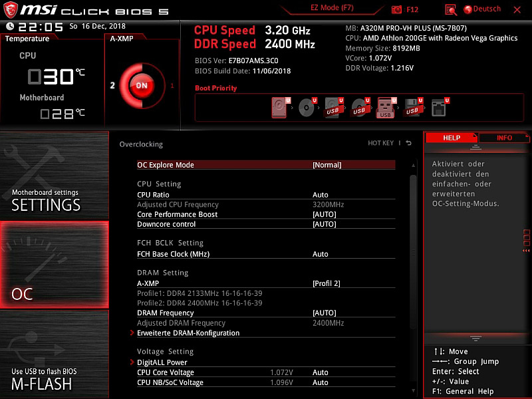
Task: Click the Profile1: DDR4 2133MHz line
Action: [x=199, y=293]
